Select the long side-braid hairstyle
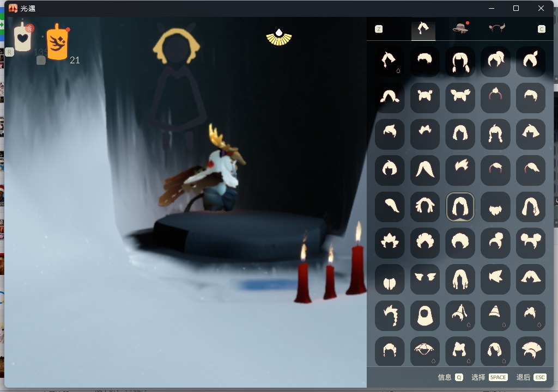Viewport: 558px width, 392px height. coord(389,315)
